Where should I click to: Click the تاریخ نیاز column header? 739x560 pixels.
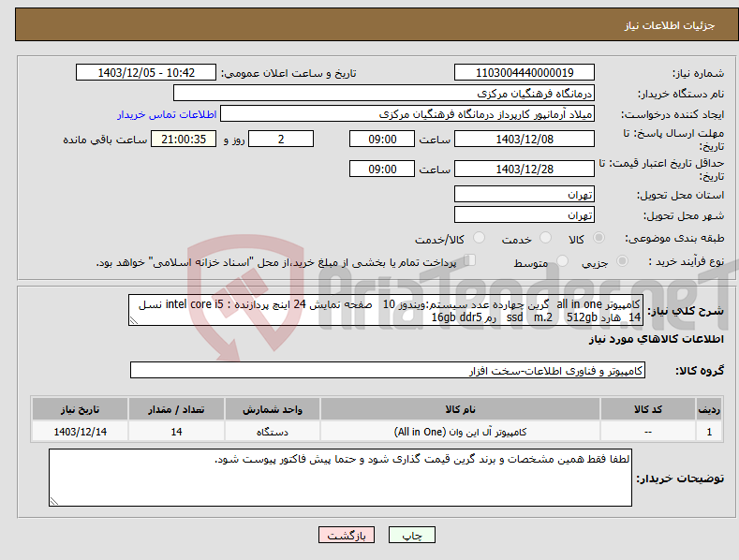click(x=81, y=409)
